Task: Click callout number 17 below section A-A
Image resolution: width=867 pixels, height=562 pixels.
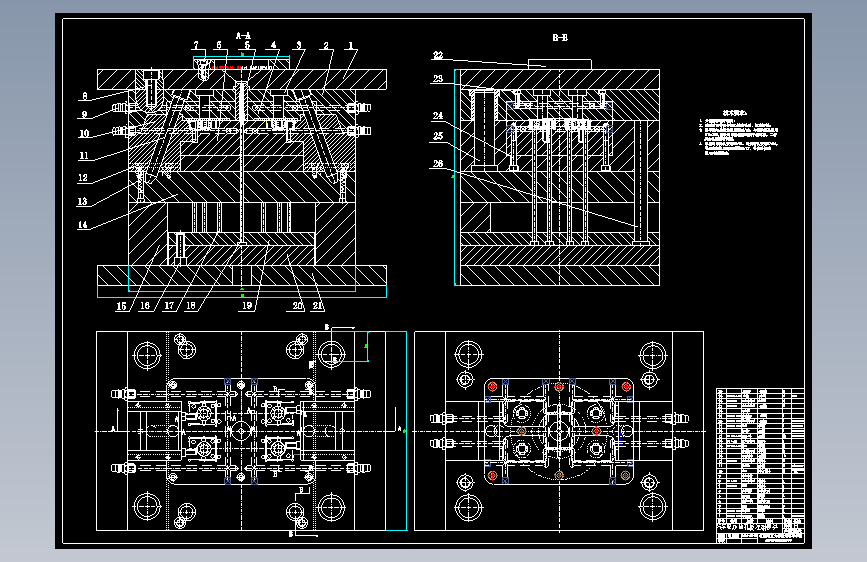Action: [169, 305]
